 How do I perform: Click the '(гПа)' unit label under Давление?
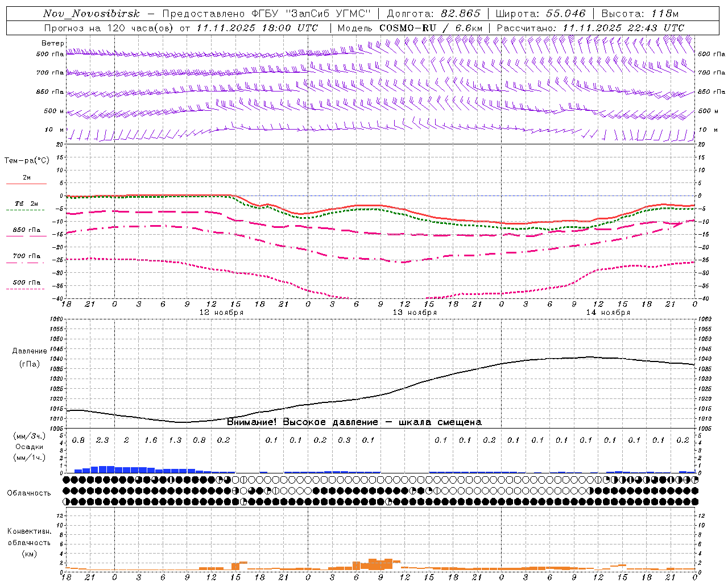point(30,364)
